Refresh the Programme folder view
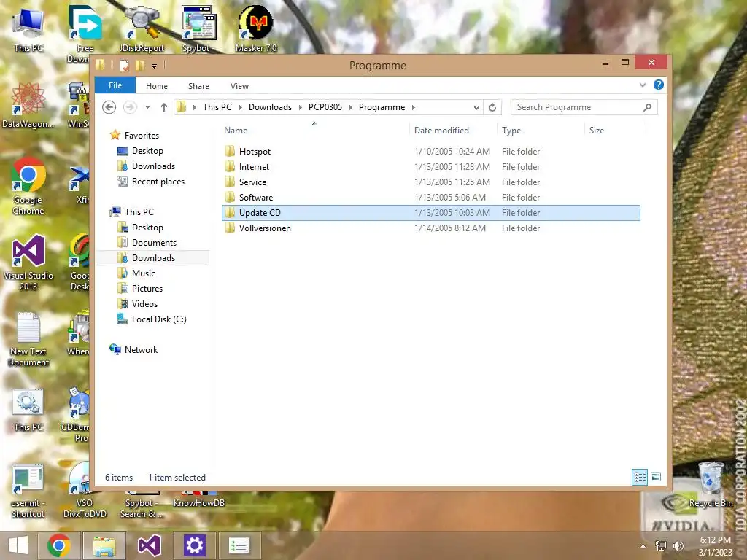Screen dimensions: 747x560 coord(492,108)
